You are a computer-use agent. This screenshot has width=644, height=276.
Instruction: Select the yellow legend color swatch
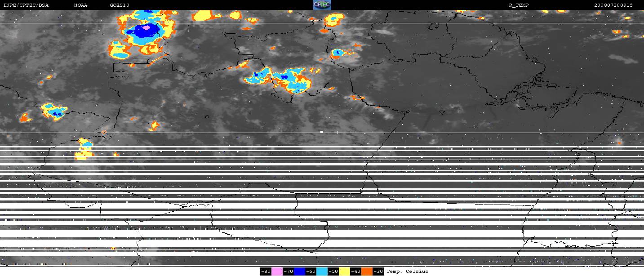click(345, 272)
